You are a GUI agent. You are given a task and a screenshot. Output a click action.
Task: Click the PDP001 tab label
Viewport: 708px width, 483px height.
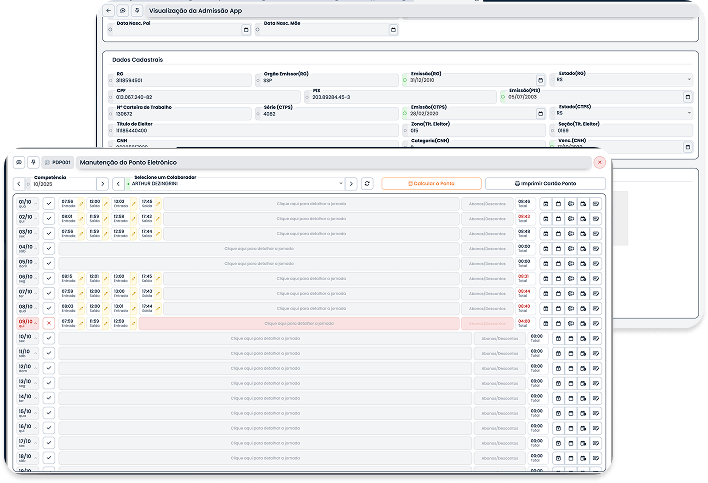[x=56, y=161]
